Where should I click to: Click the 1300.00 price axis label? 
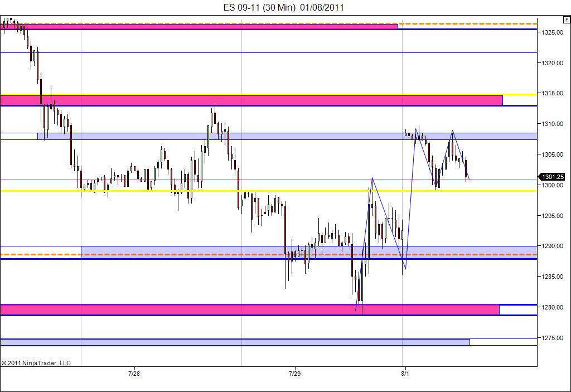click(x=552, y=185)
